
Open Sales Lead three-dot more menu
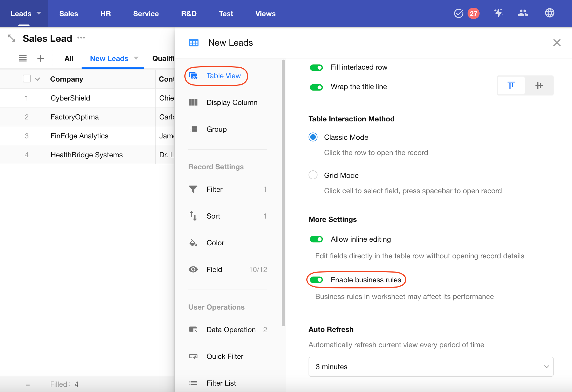[81, 38]
